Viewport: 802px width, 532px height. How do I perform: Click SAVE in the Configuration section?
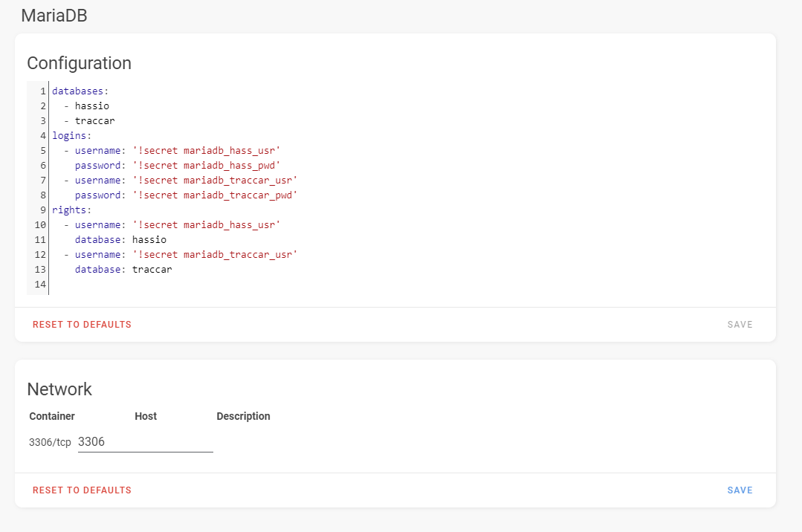740,324
